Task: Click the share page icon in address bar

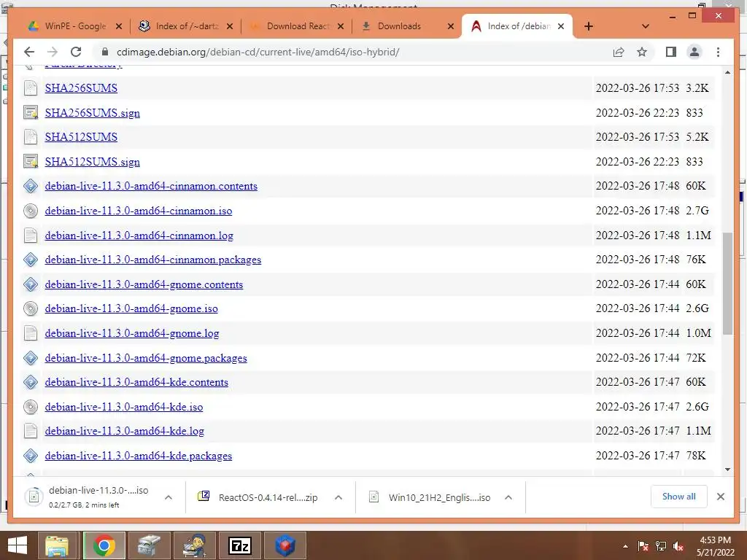Action: [x=619, y=52]
